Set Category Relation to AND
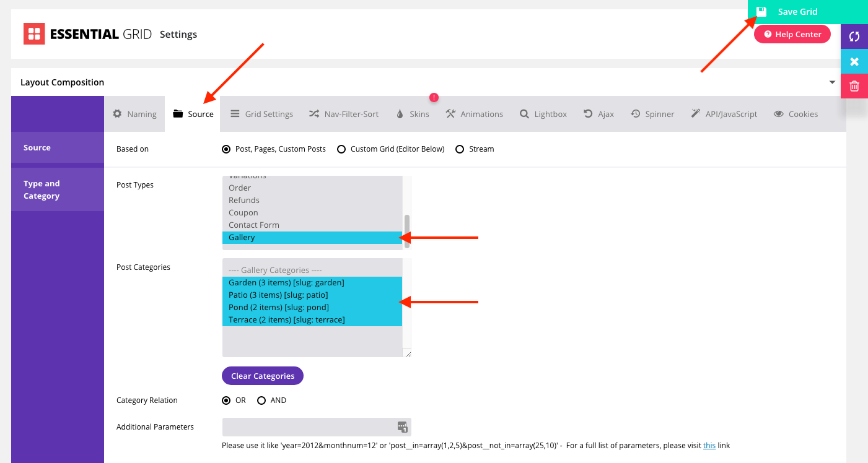 point(261,400)
